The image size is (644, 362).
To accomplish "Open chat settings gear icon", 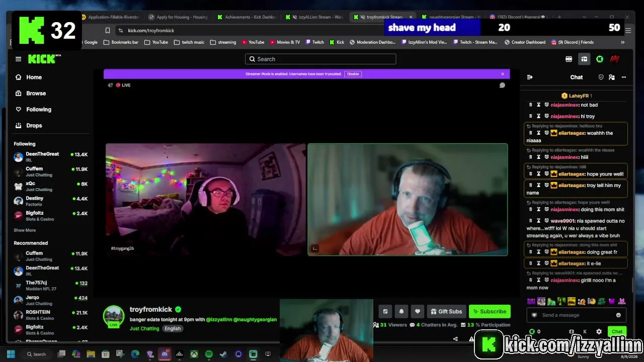I will (x=599, y=331).
